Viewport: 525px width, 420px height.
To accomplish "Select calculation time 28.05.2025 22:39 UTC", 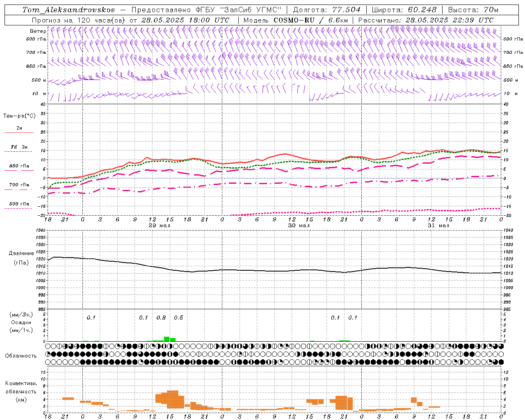I will tap(450, 20).
